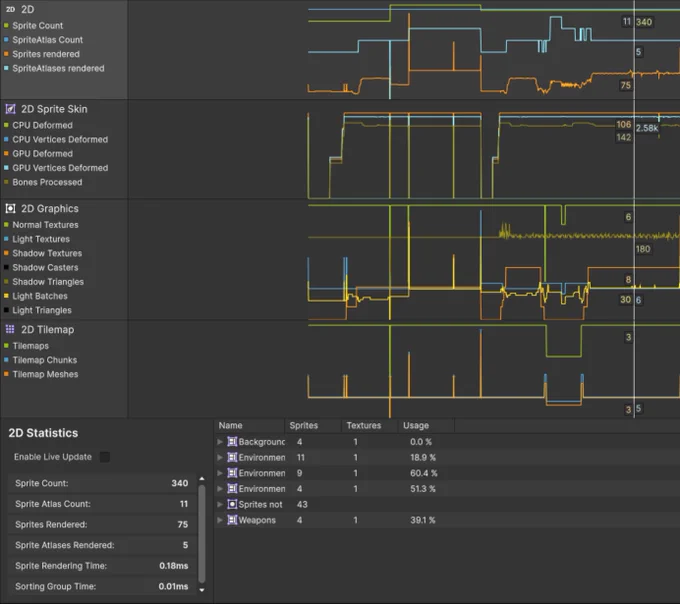The width and height of the screenshot is (680, 604).
Task: Click the 43 sprites cell
Action: [302, 504]
